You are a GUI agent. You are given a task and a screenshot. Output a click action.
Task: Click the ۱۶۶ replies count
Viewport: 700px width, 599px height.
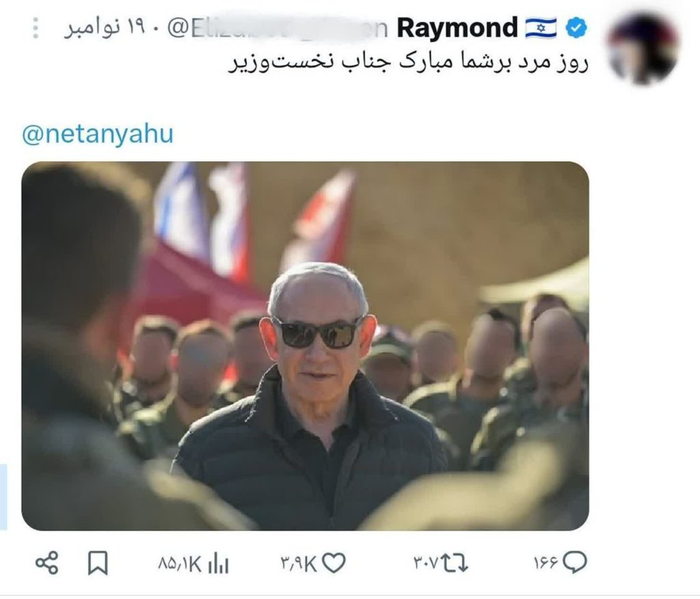point(546,563)
